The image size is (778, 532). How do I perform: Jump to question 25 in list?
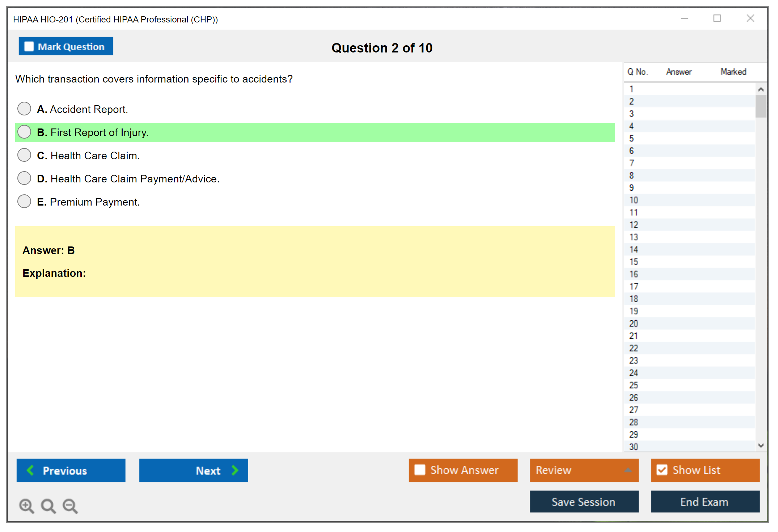634,385
